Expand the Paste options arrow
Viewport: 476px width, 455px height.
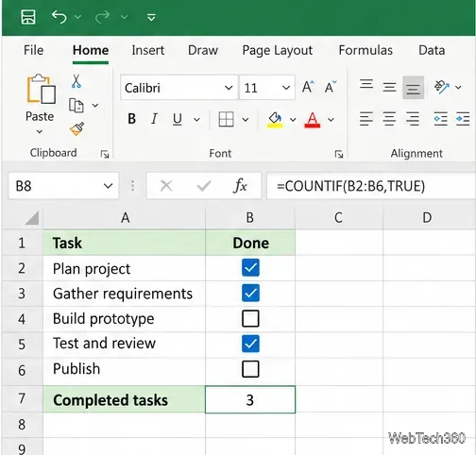(40, 131)
